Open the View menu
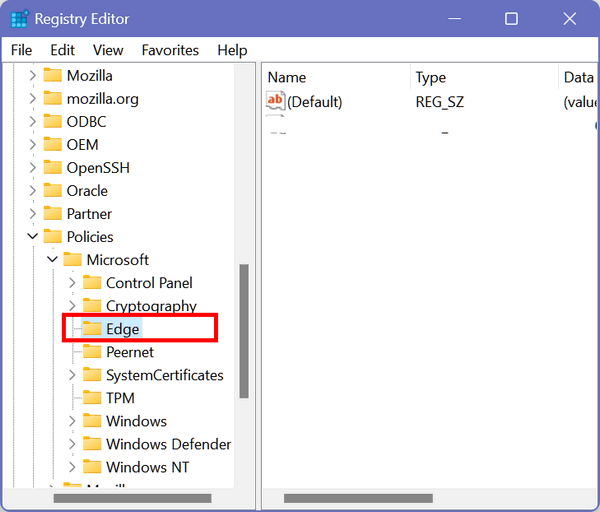The image size is (600, 512). coord(108,50)
